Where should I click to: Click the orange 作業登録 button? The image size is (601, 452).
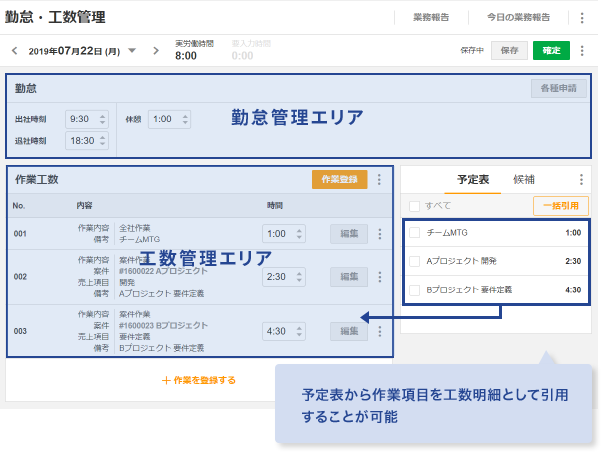point(339,180)
